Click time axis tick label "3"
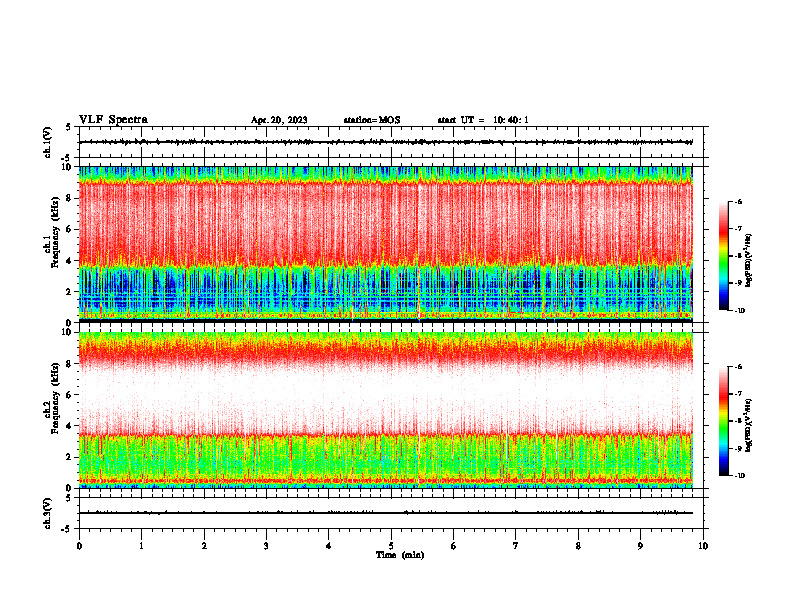 click(x=266, y=546)
